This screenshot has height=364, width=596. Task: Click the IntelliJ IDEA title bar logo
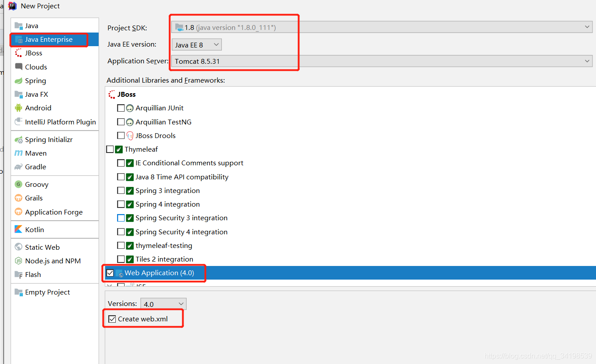12,6
